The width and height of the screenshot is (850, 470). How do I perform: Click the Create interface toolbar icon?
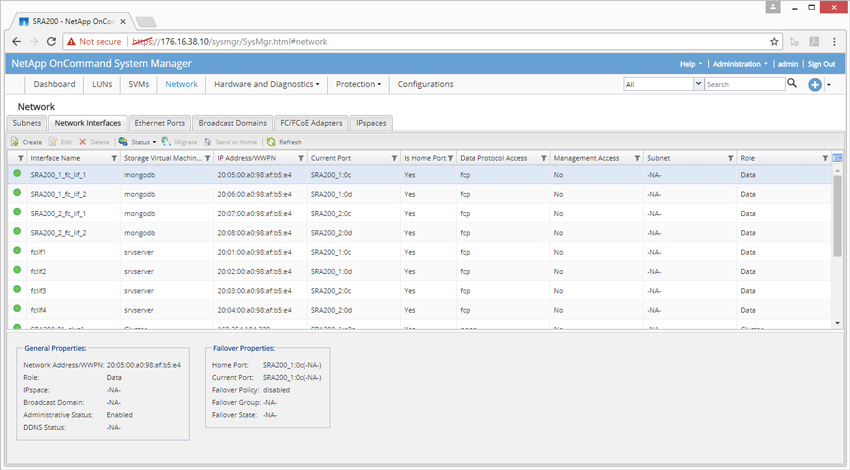click(x=15, y=142)
